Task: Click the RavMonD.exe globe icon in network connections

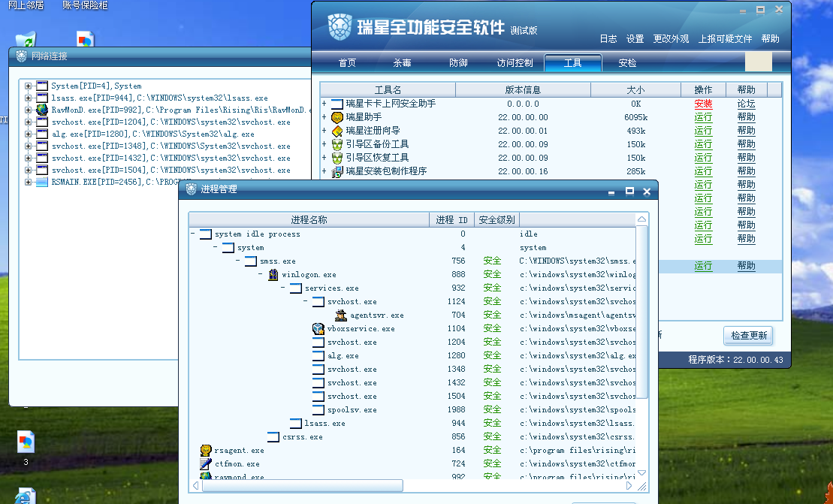Action: point(42,110)
